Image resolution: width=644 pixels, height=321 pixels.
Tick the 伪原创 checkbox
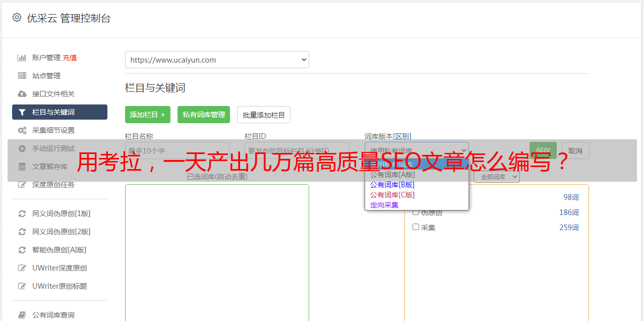(x=416, y=212)
